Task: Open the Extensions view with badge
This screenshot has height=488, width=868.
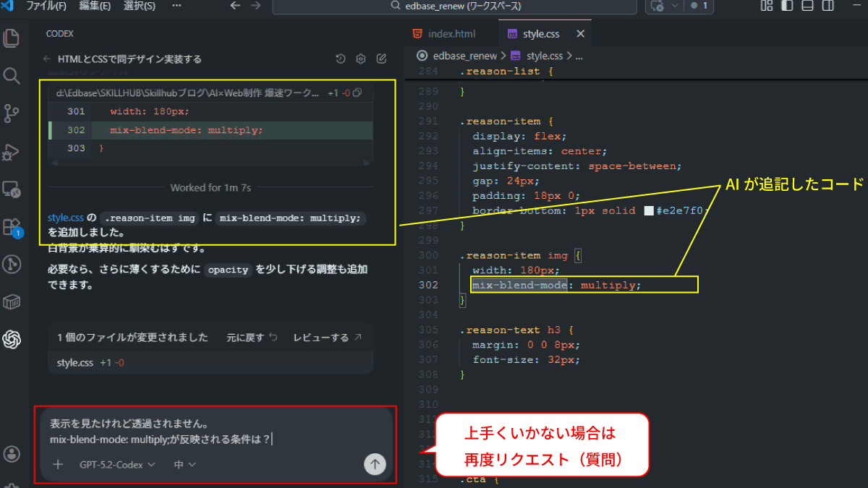Action: coord(12,227)
